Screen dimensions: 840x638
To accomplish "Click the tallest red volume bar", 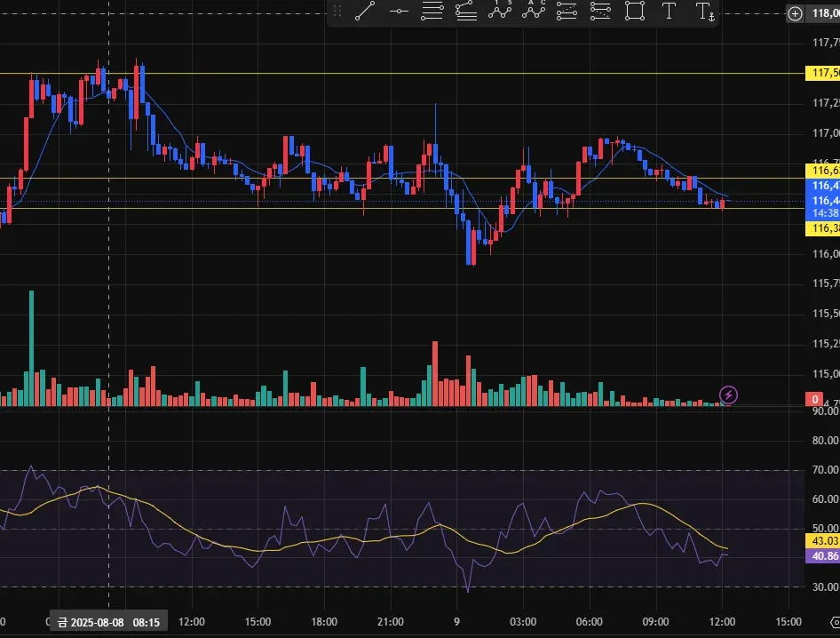I will click(x=435, y=374).
